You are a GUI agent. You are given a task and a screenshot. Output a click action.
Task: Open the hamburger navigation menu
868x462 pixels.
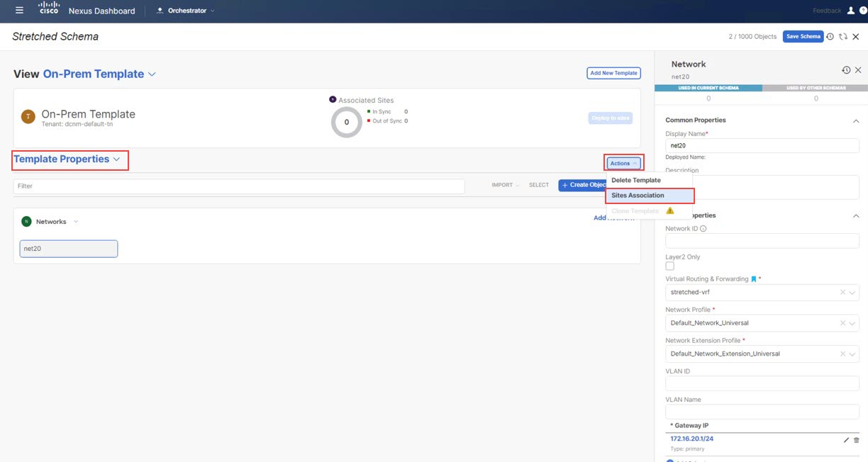point(19,11)
